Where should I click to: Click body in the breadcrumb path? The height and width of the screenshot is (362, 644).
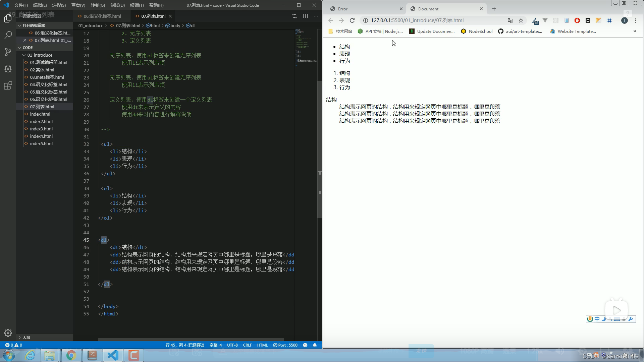point(173,25)
